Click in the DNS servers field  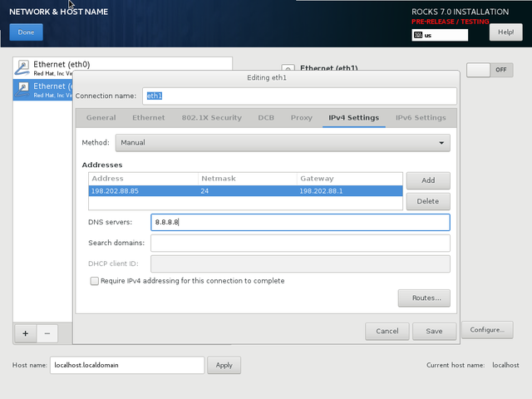click(x=300, y=222)
